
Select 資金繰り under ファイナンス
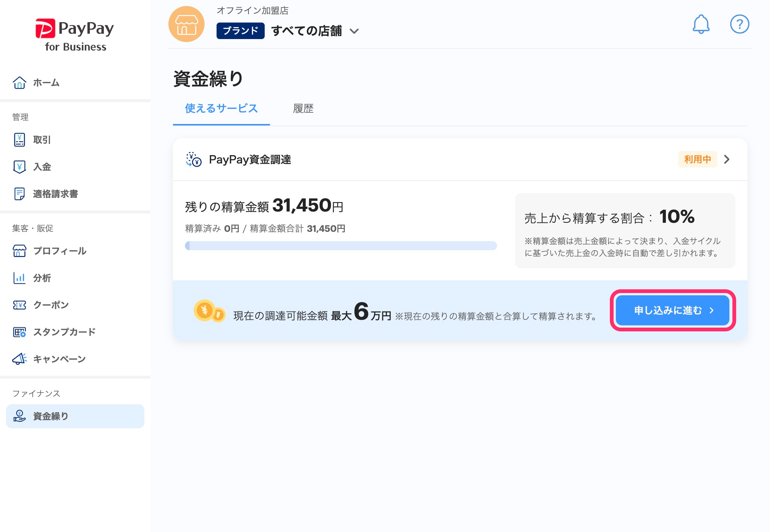(75, 416)
